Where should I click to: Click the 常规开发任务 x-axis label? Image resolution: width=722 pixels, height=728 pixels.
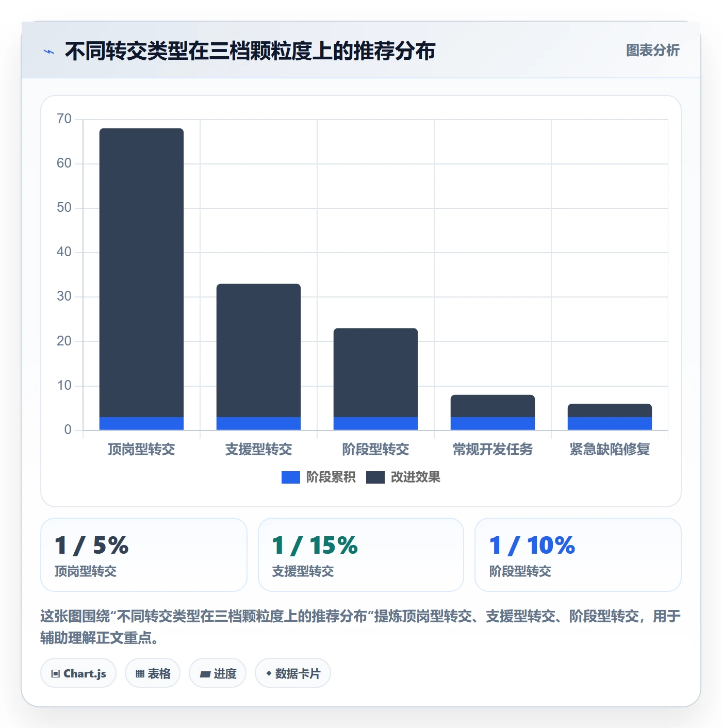(x=493, y=450)
